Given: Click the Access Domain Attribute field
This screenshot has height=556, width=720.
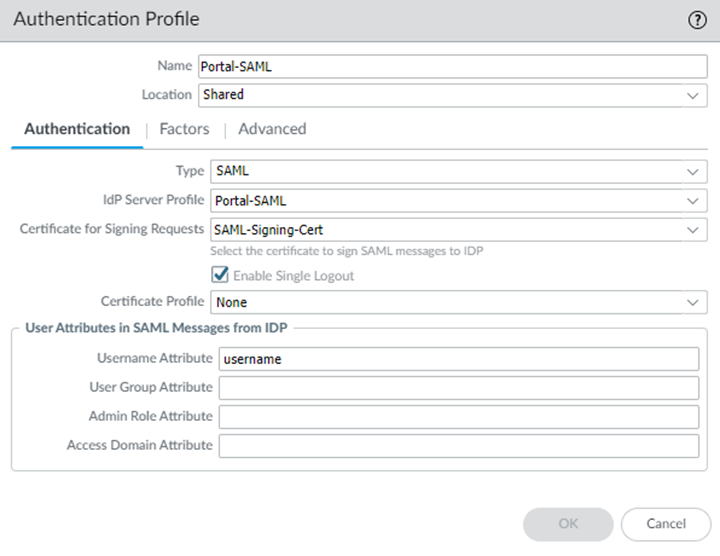Looking at the screenshot, I should tap(458, 446).
